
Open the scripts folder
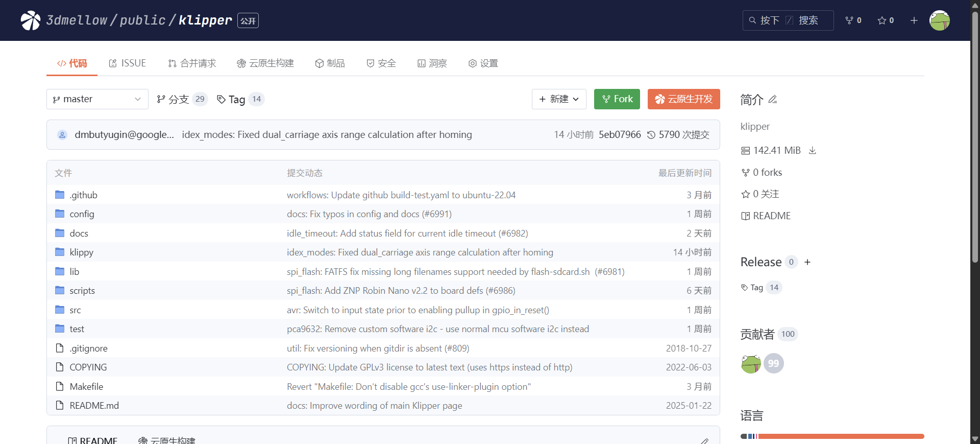point(82,291)
